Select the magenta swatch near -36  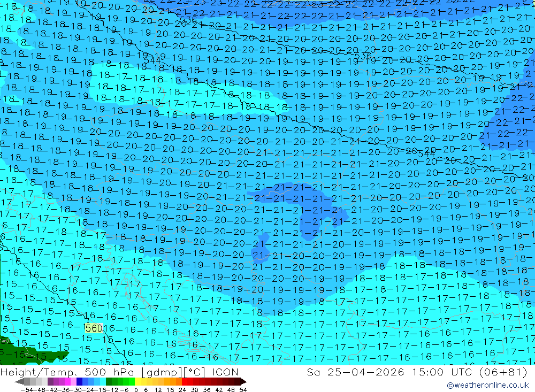click(67, 381)
